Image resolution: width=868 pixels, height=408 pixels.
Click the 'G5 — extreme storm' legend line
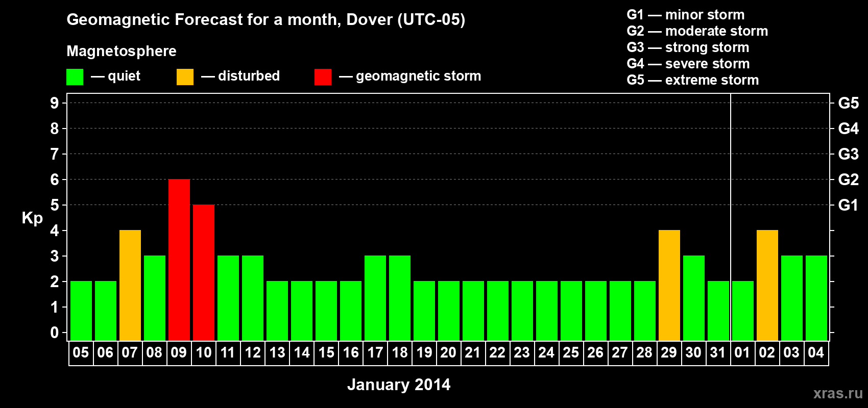point(693,80)
